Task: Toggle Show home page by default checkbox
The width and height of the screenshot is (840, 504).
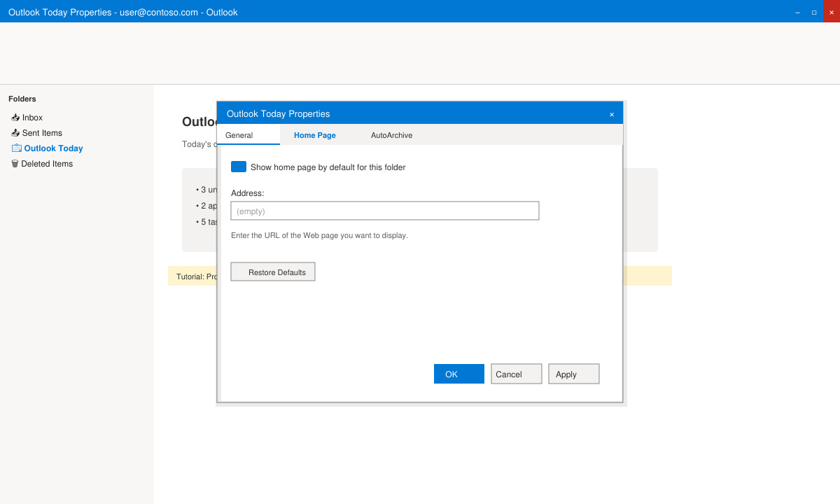Action: click(239, 167)
